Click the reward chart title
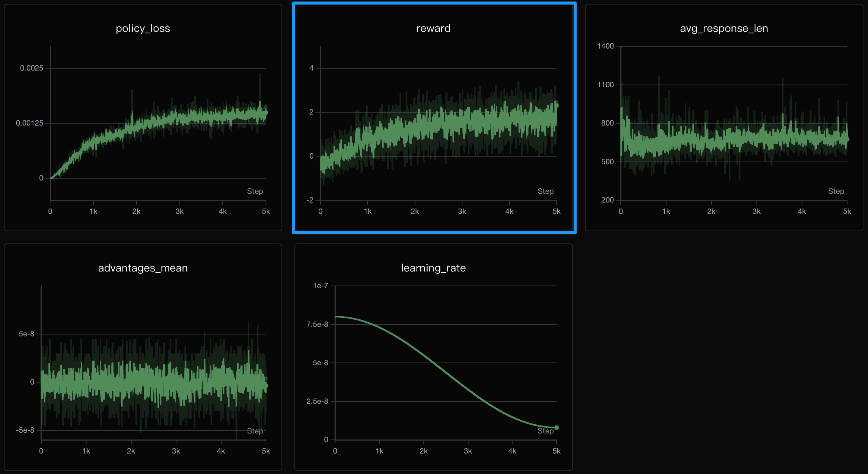 click(x=433, y=28)
